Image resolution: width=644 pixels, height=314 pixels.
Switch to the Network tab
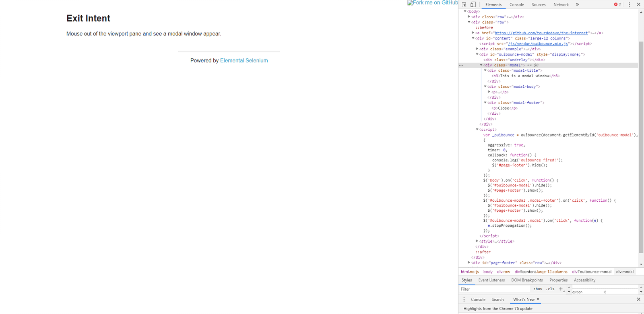click(x=561, y=5)
